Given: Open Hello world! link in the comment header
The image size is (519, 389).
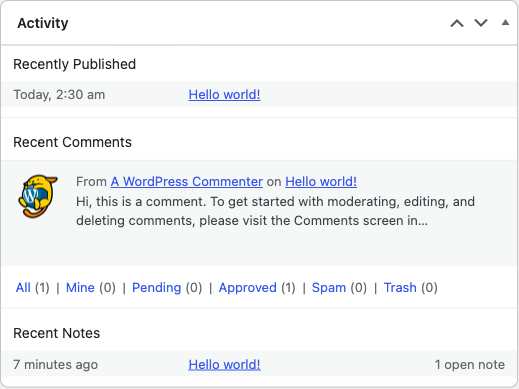Looking at the screenshot, I should coord(321,182).
